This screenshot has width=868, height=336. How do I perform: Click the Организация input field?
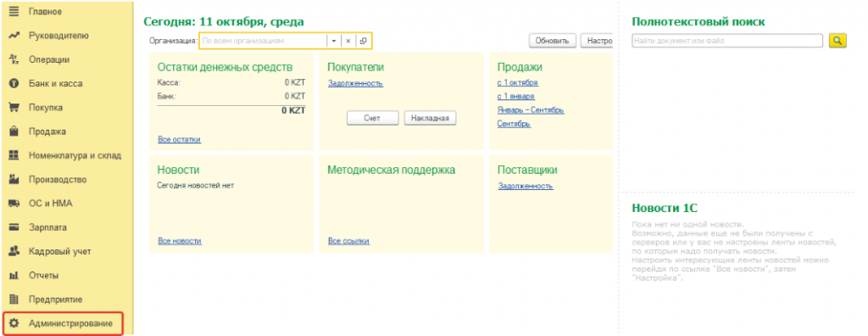tap(264, 41)
